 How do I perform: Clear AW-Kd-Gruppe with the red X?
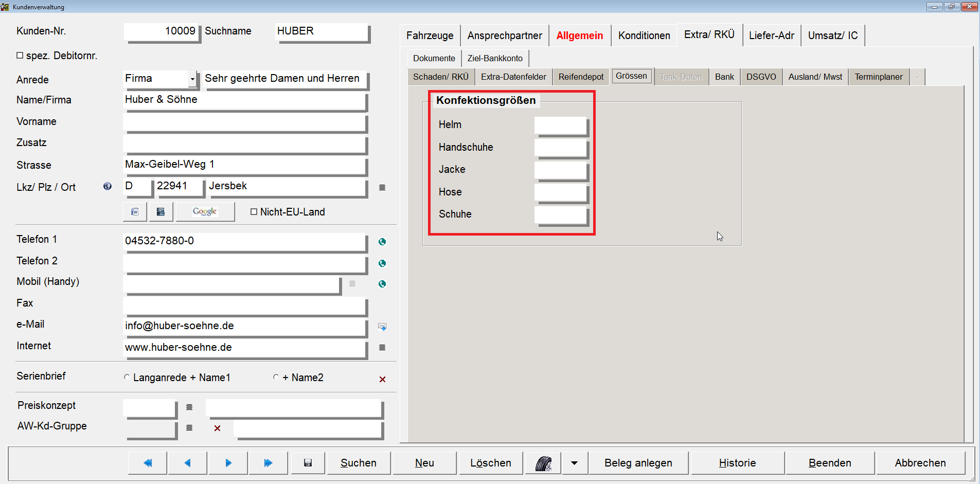click(x=217, y=428)
